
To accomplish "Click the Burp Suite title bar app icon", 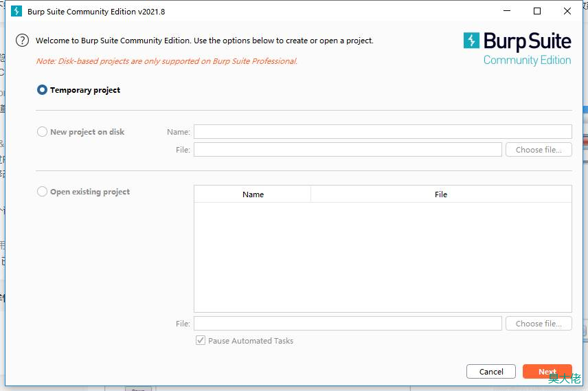I will click(x=16, y=11).
